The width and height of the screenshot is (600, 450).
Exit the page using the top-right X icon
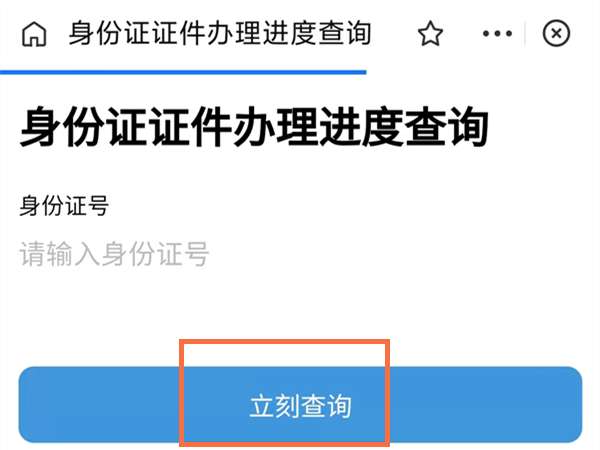(556, 33)
